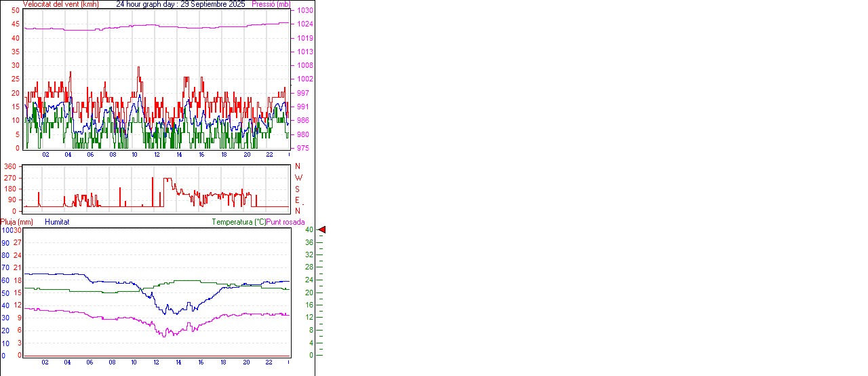Viewport: 868px width, 376px height.
Task: Click the magenta "Punt rosada" legend label
Action: [285, 222]
